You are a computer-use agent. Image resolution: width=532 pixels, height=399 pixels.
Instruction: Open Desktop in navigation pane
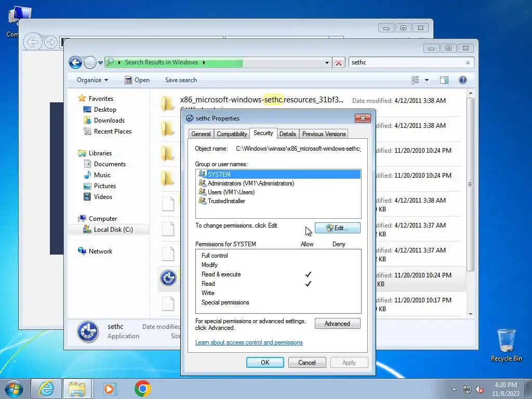coord(100,109)
